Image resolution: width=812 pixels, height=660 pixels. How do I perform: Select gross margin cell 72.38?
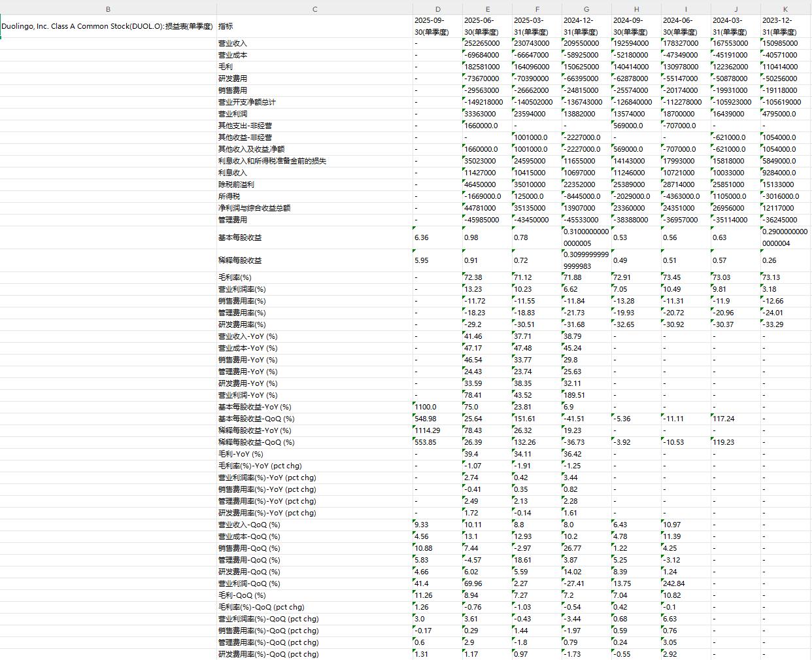487,277
